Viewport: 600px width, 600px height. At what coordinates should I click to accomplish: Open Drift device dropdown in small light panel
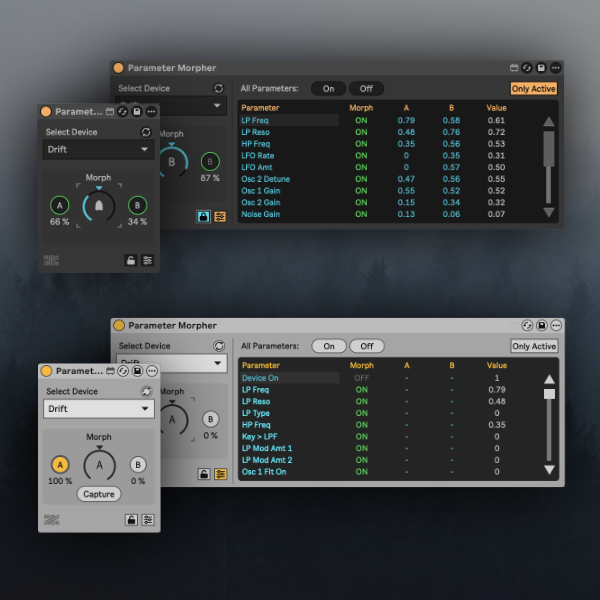pyautogui.click(x=98, y=409)
